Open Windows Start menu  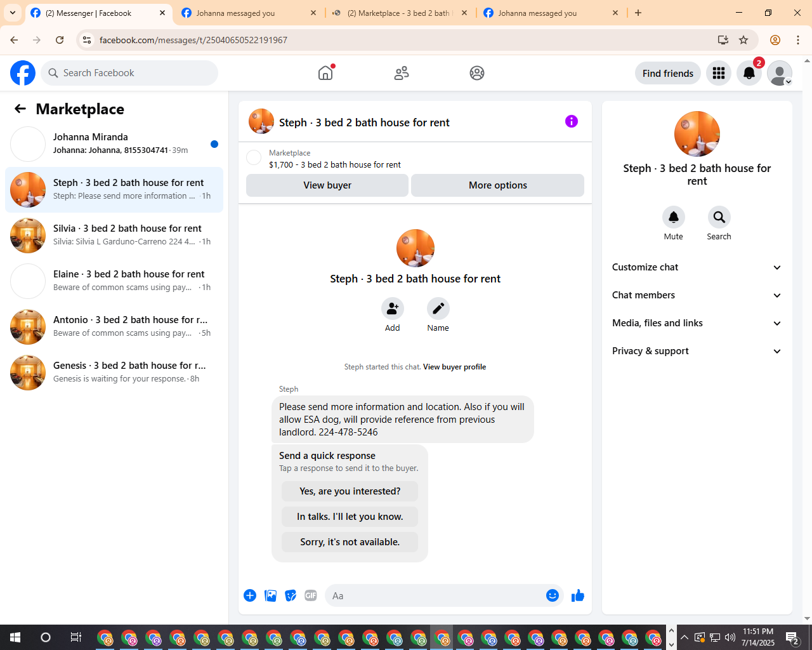point(15,637)
